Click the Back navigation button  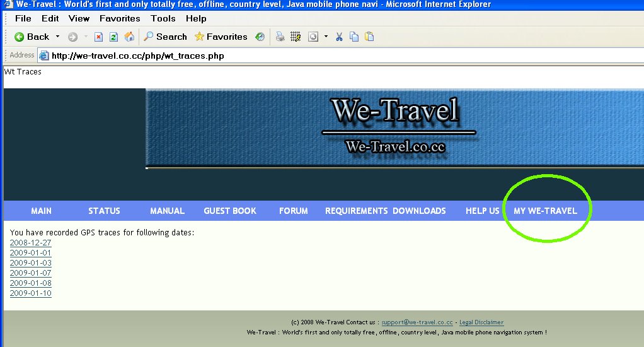(32, 37)
